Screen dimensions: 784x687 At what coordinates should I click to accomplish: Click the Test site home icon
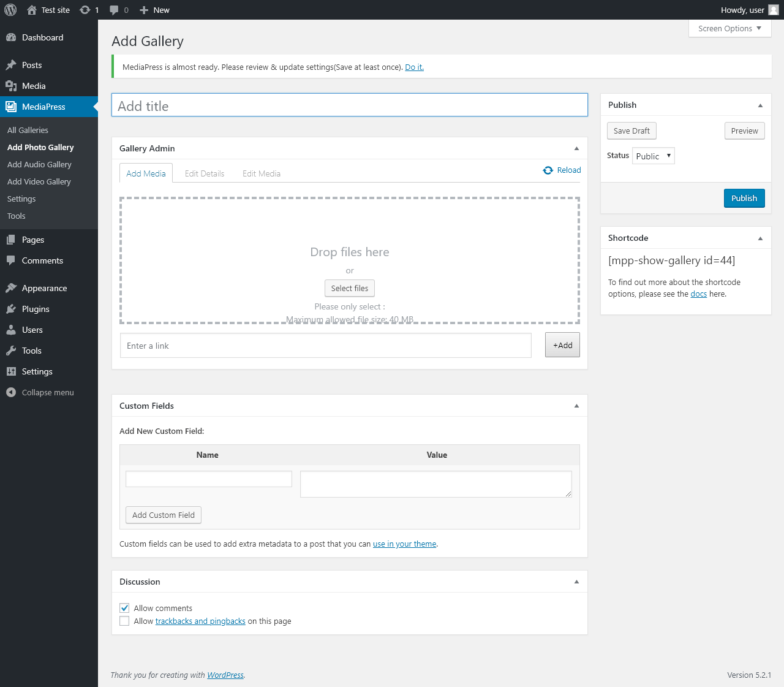click(x=32, y=10)
